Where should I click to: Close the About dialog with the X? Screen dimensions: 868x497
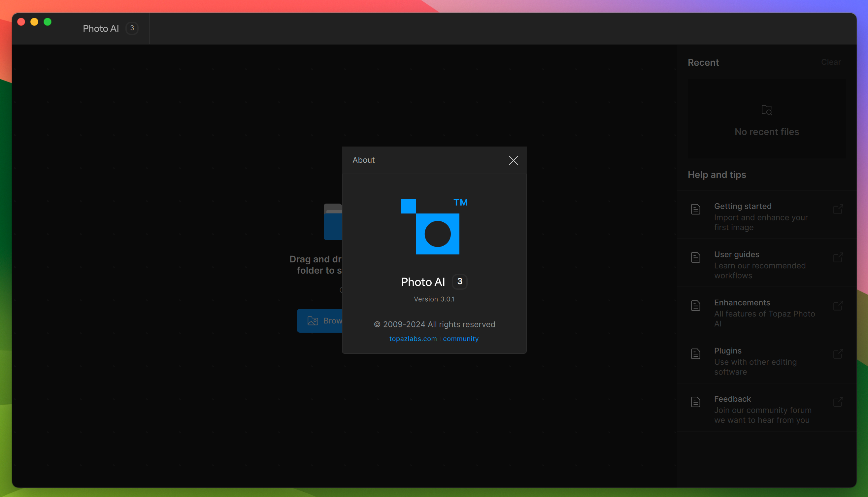coord(513,160)
